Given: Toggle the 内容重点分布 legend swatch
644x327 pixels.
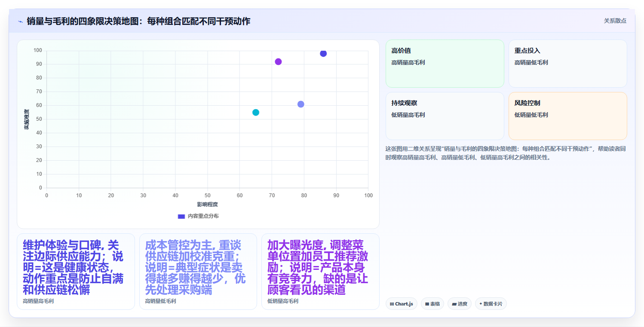Looking at the screenshot, I should (181, 216).
